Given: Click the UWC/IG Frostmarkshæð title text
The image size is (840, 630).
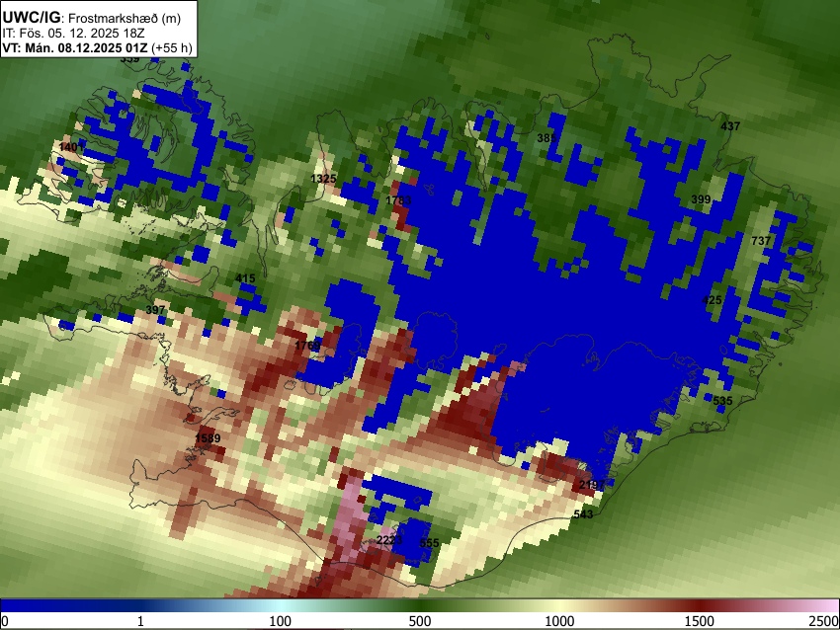Looking at the screenshot, I should tap(92, 18).
